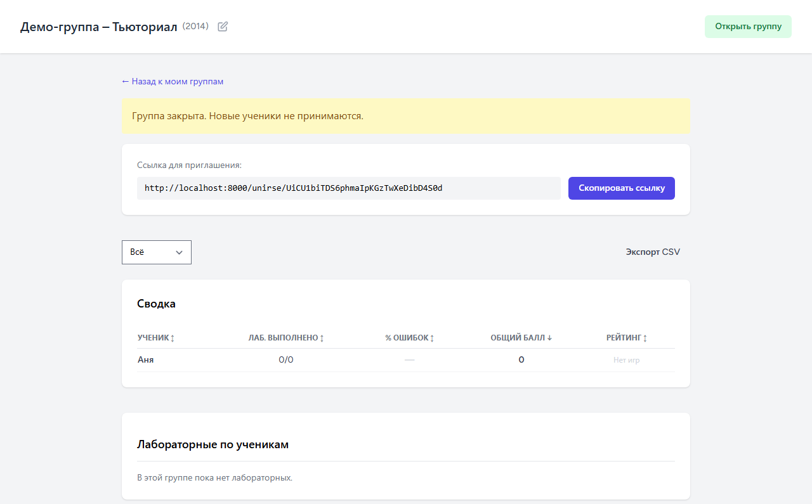
Task: Click the edit pencil icon beside group title
Action: point(223,27)
